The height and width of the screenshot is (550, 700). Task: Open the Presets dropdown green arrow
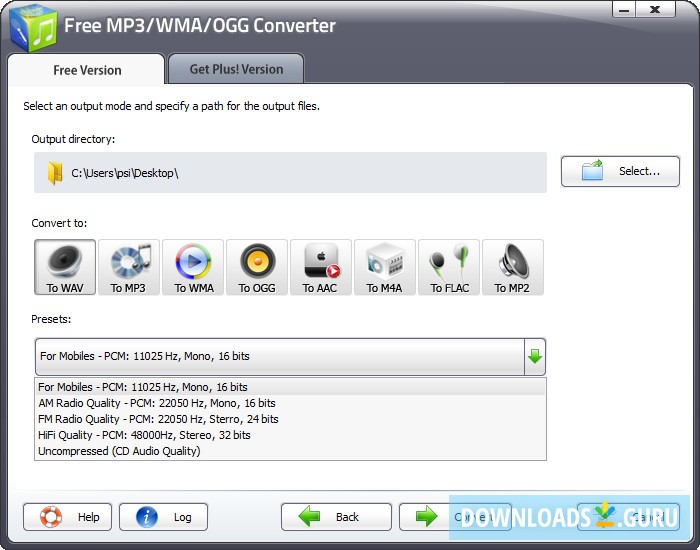[x=535, y=357]
